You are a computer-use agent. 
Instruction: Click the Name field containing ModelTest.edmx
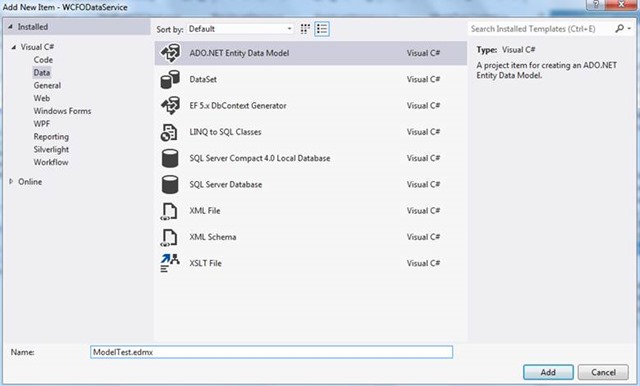pyautogui.click(x=271, y=352)
